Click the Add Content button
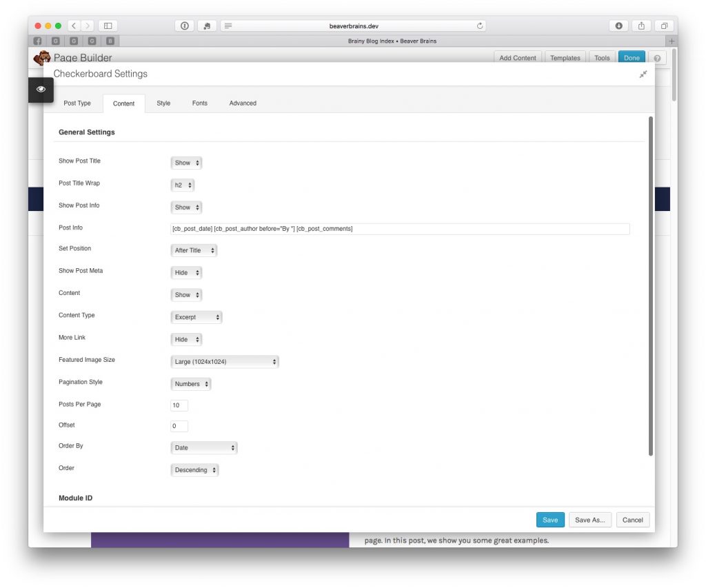Screen dimensions: 706x588 click(517, 58)
